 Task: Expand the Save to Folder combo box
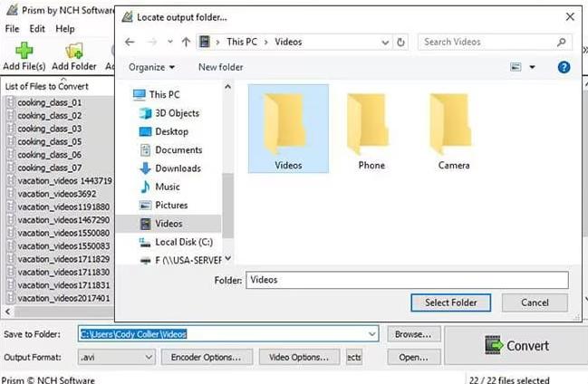[372, 334]
